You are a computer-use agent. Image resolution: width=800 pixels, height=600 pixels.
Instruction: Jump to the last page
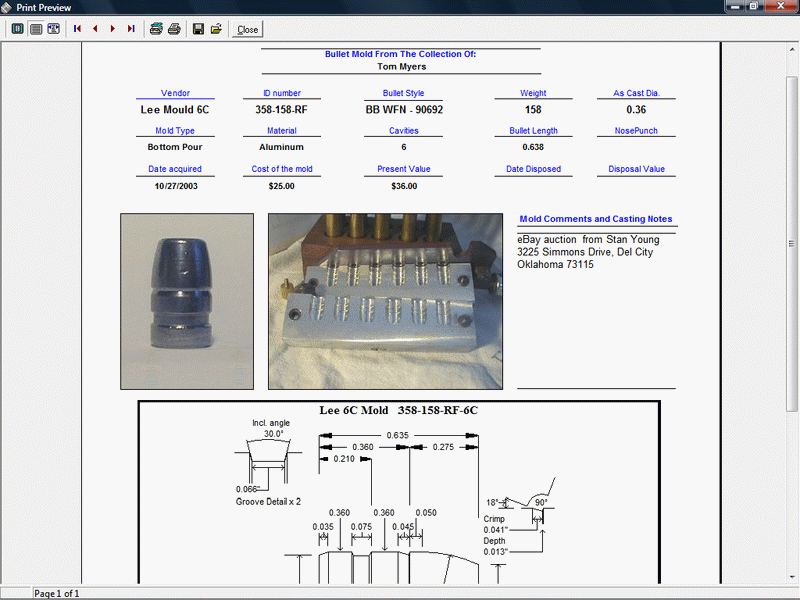click(131, 29)
